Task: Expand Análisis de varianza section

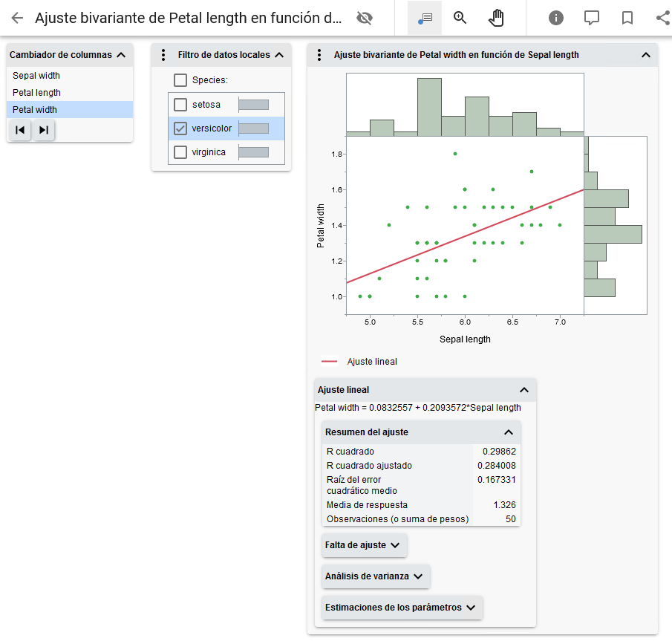Action: pos(376,576)
